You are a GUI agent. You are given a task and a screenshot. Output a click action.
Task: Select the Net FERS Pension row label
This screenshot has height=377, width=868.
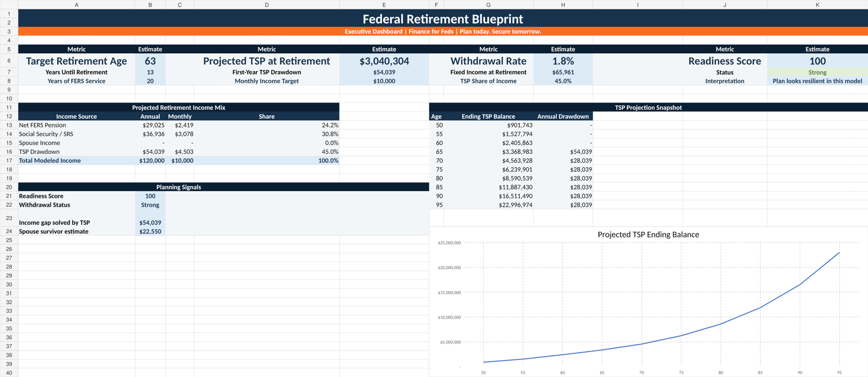pos(76,125)
